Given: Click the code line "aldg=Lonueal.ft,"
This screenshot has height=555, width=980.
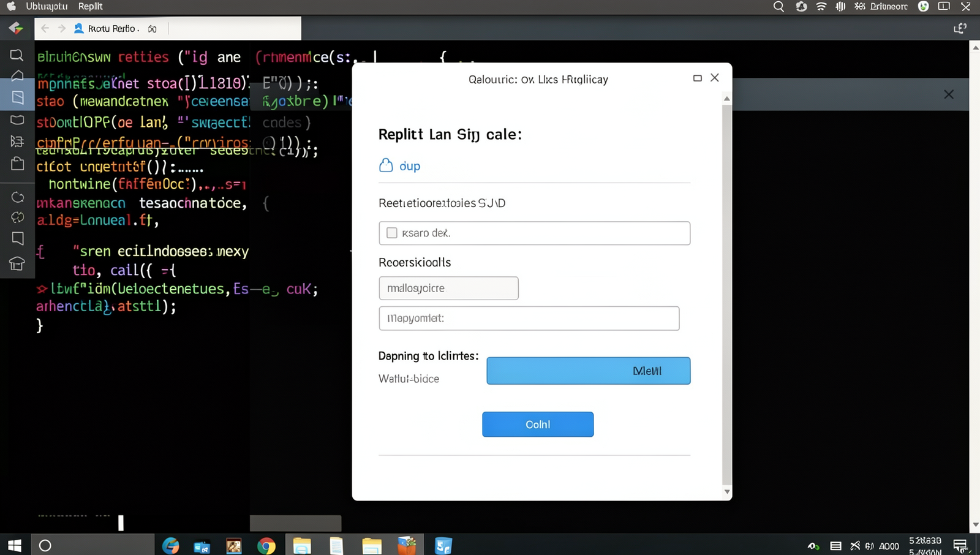Looking at the screenshot, I should point(98,220).
